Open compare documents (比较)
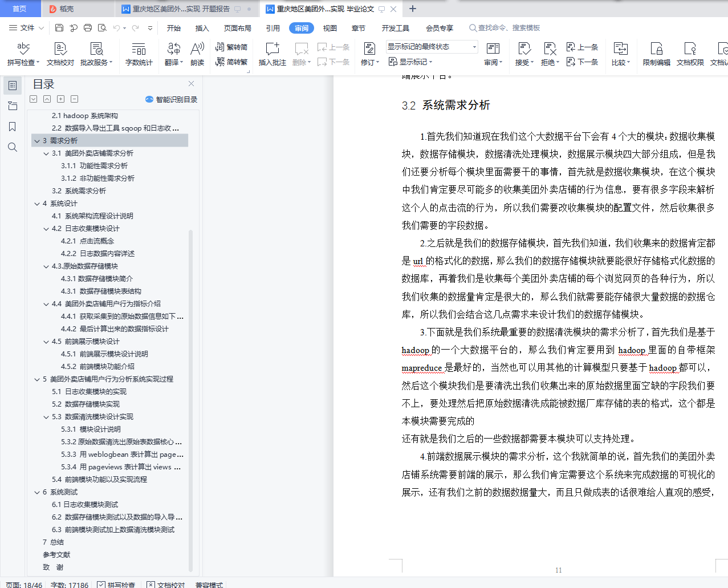728x588 pixels. pos(621,54)
